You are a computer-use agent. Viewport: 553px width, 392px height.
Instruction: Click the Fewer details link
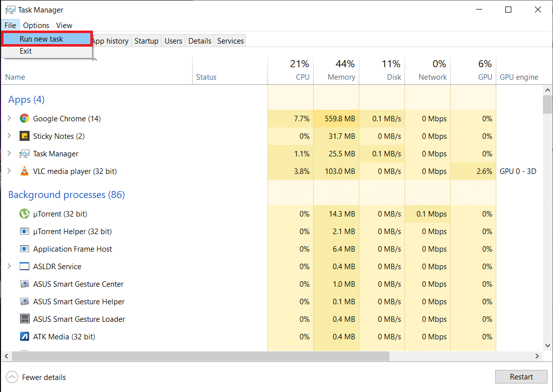click(44, 377)
